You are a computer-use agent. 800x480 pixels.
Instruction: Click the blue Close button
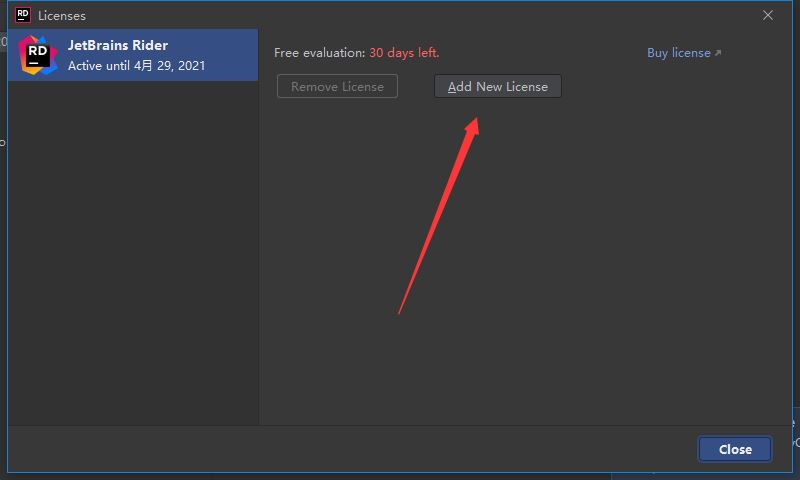point(735,449)
